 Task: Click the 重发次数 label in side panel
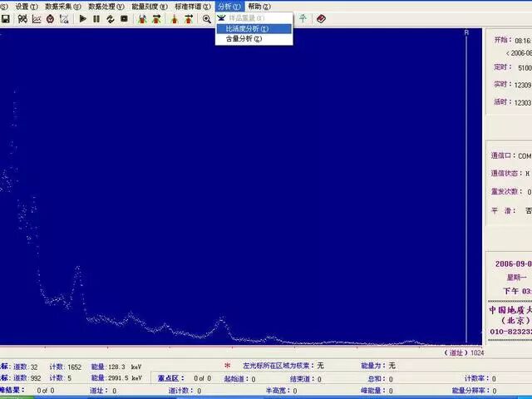(x=506, y=192)
